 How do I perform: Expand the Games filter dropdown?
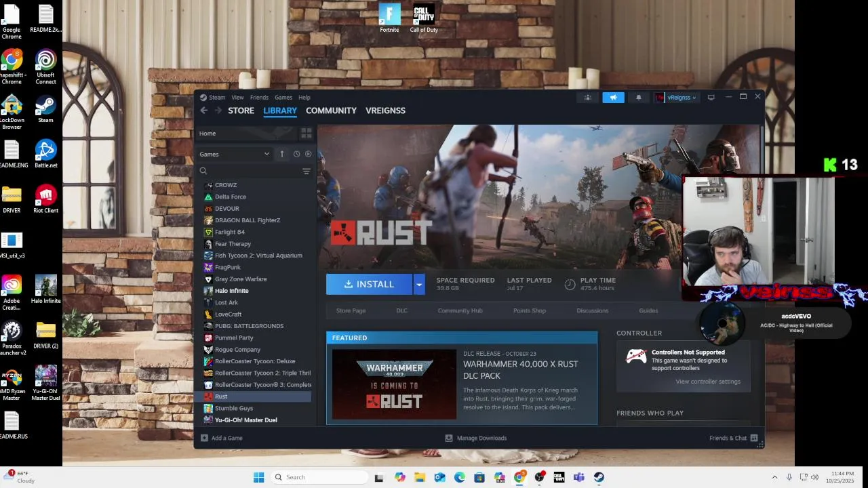(235, 154)
